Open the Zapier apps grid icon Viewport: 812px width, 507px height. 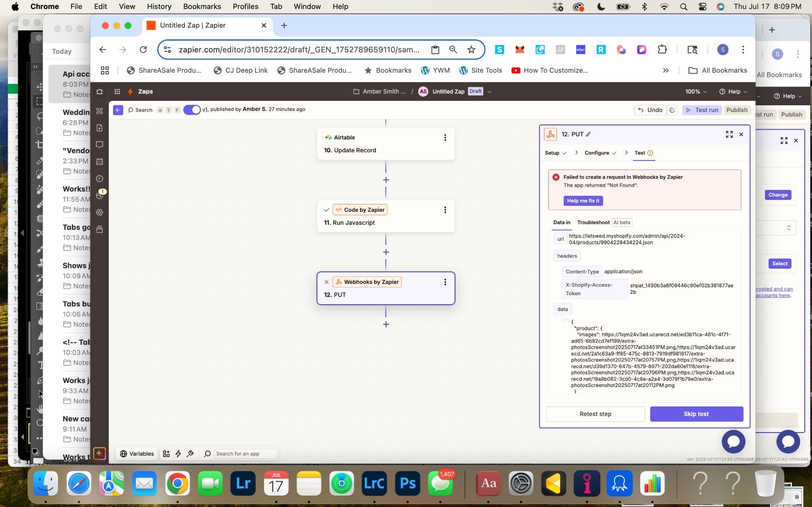pos(117,92)
